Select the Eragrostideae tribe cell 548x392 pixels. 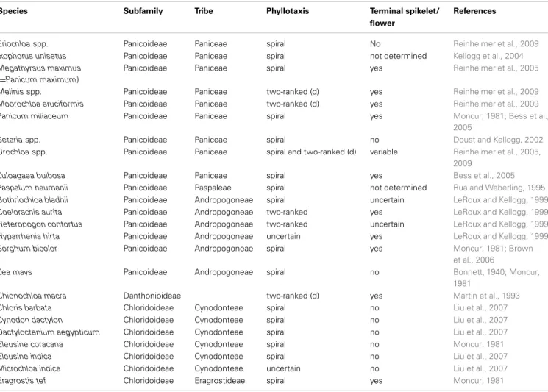[219, 381]
